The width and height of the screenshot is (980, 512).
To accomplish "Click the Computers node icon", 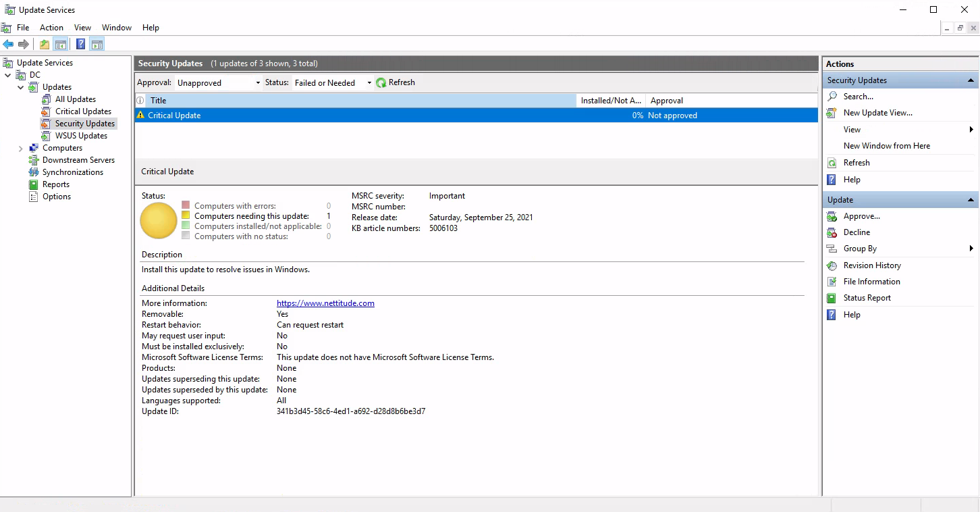I will (x=34, y=148).
